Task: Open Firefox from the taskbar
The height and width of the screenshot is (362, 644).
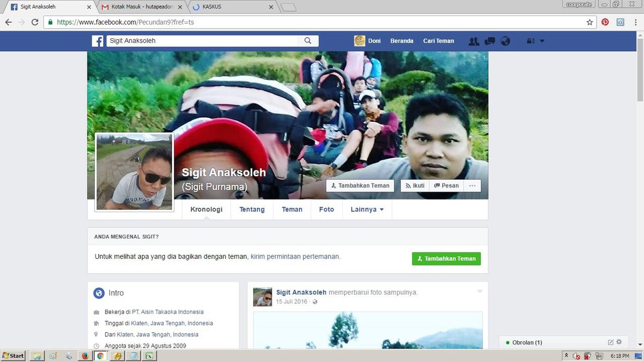Action: (x=85, y=356)
